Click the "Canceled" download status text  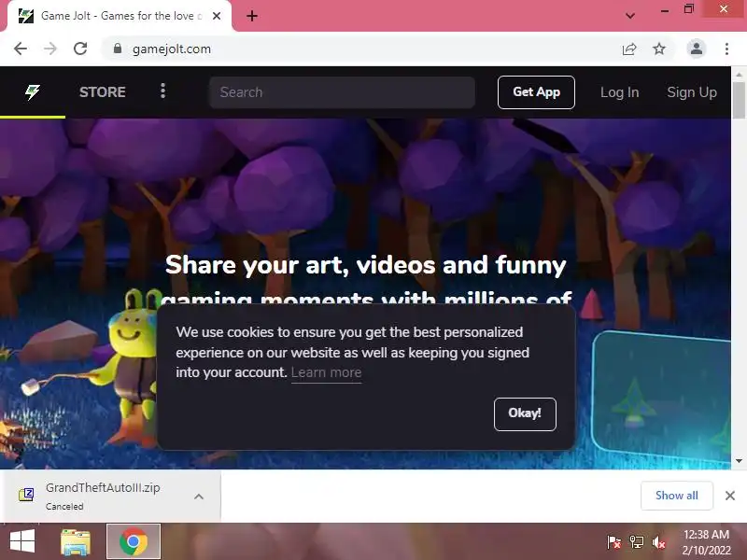click(x=64, y=506)
